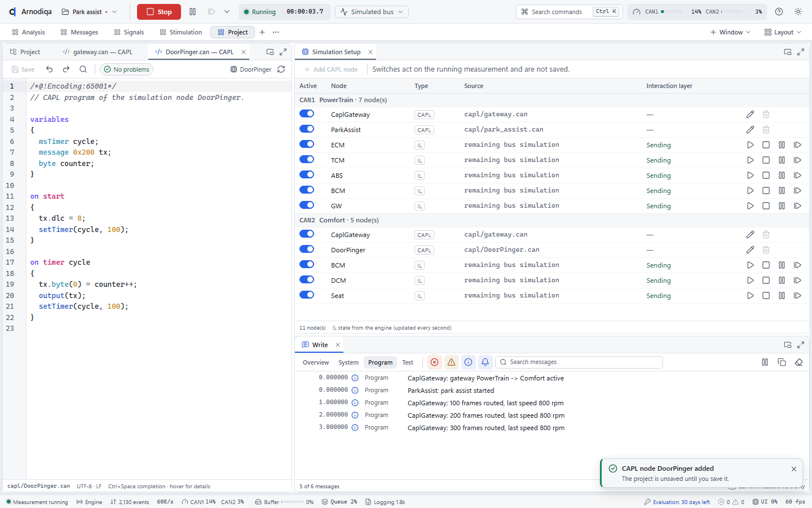Image resolution: width=812 pixels, height=508 pixels.
Task: Pop out the Simulation Setup panel
Action: point(788,52)
